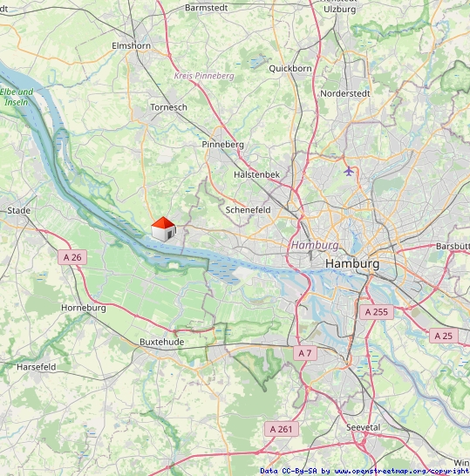Click the A 255 motorway shield
Image resolution: width=470 pixels, height=476 pixels.
(x=377, y=312)
